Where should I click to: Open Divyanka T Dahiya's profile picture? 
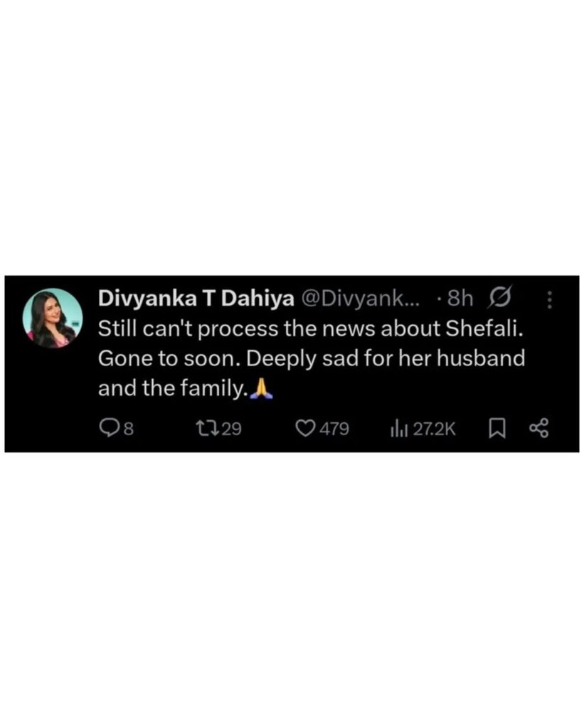point(53,318)
